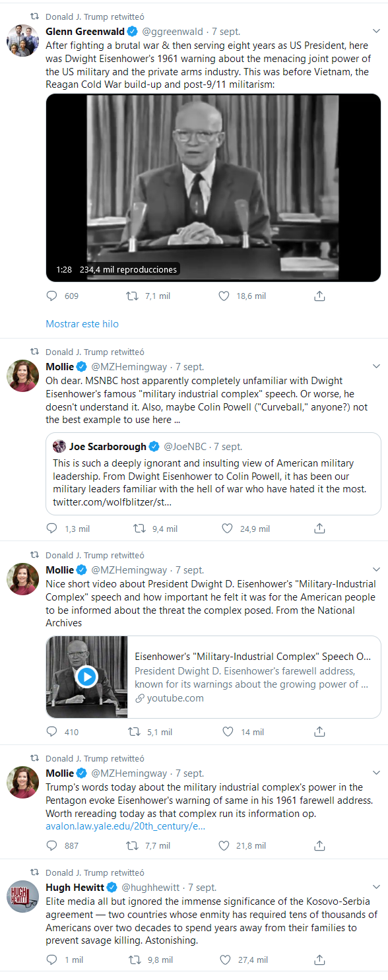Retweet Hugh Hewitt's Kosovo-Serbia tweet
388x980 pixels.
[x=135, y=960]
